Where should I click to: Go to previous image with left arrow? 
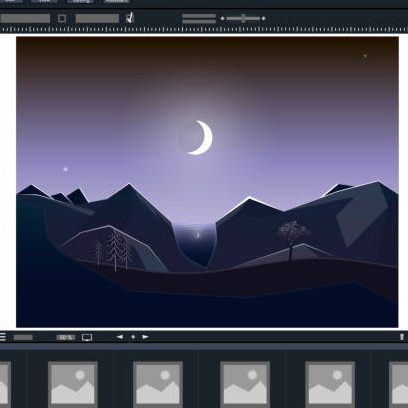point(120,337)
